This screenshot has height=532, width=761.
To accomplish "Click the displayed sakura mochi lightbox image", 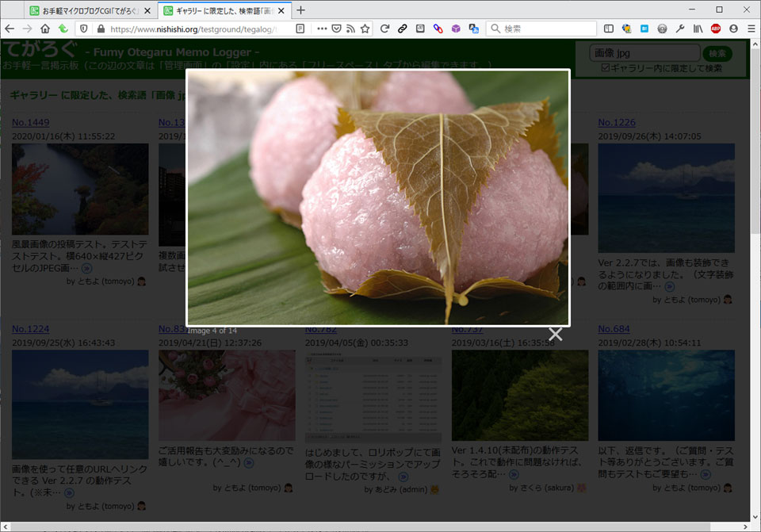I will coord(378,197).
